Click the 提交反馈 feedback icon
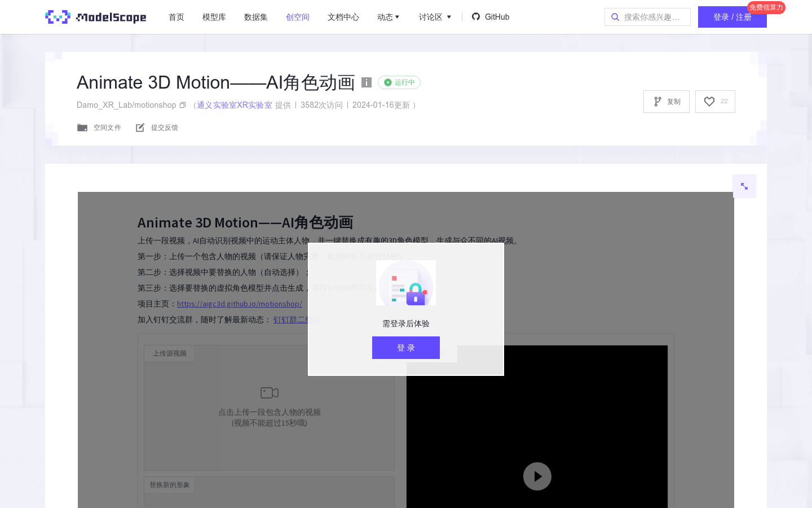Viewport: 812px width, 508px height. pos(140,127)
